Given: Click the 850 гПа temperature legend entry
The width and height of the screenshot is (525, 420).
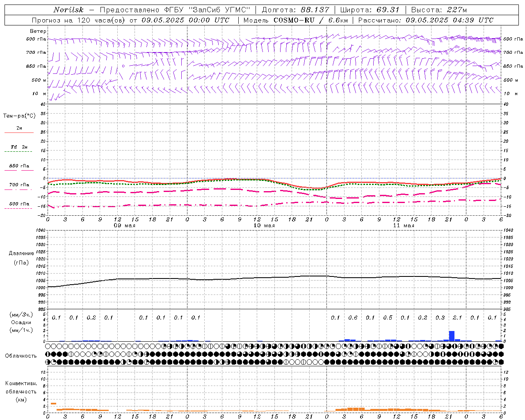Looking at the screenshot, I should click(19, 166).
